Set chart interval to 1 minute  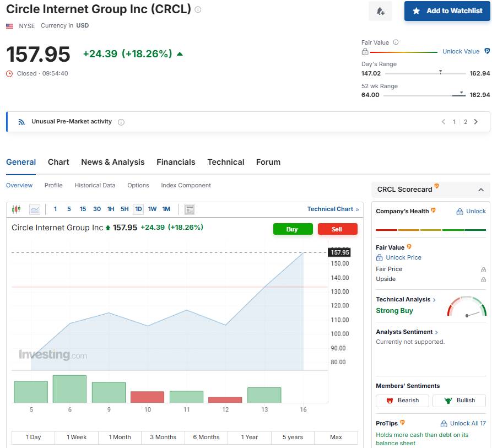[56, 209]
